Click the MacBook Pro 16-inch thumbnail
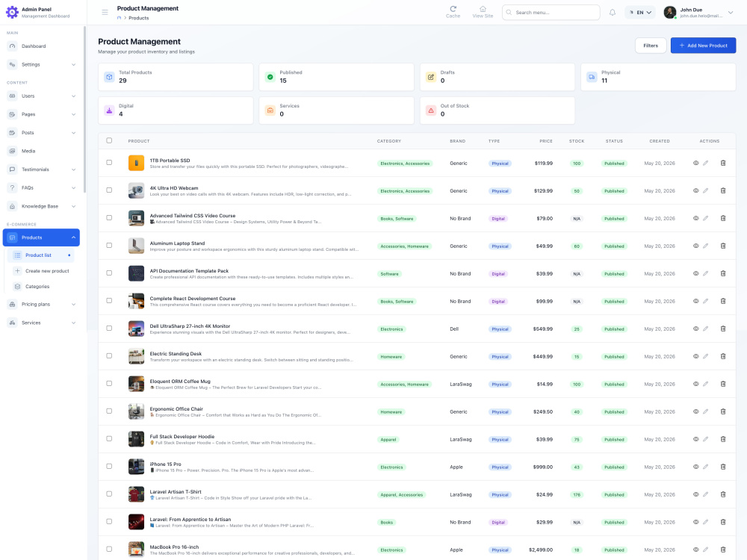Image resolution: width=747 pixels, height=560 pixels. tap(136, 550)
